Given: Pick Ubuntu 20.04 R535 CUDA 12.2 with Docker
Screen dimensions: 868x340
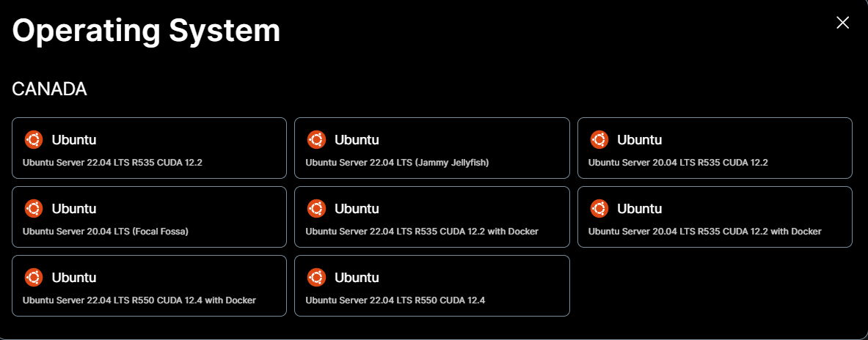Looking at the screenshot, I should click(x=715, y=217).
